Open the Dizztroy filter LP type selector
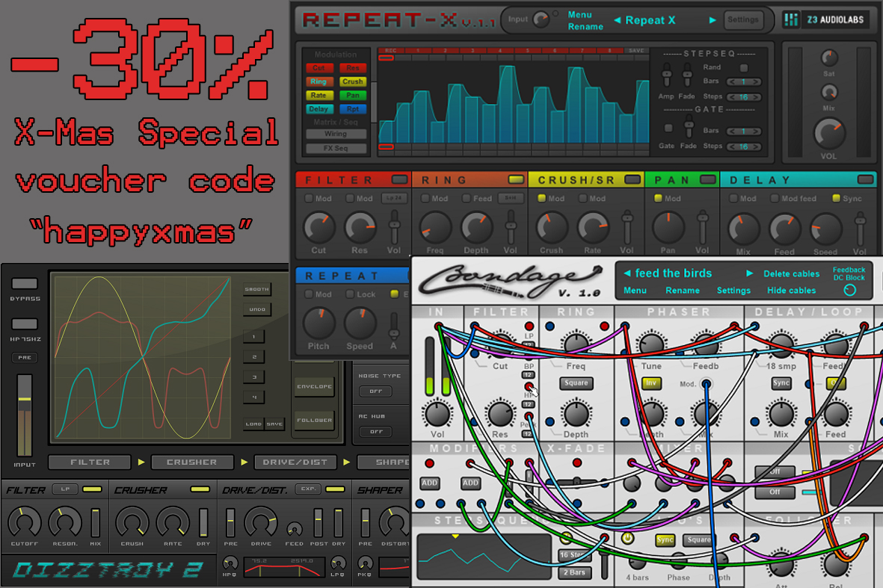The width and height of the screenshot is (883, 588). click(x=65, y=489)
